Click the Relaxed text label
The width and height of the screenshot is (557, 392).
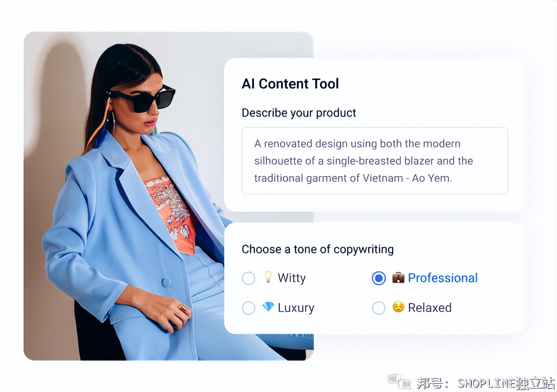[x=430, y=308]
